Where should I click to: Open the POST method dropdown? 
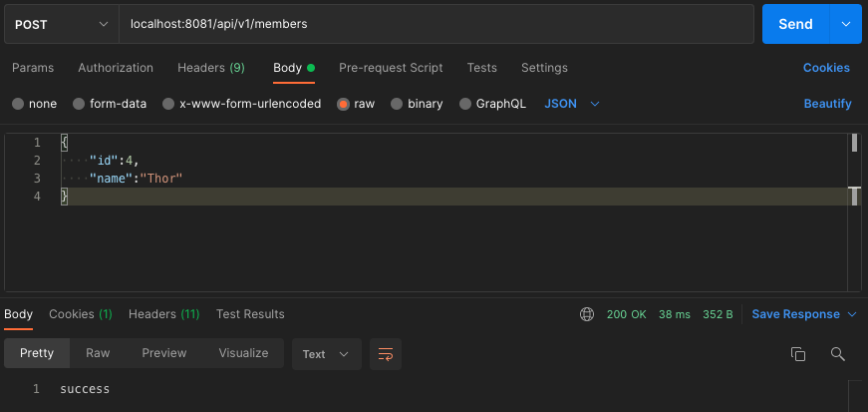[62, 24]
